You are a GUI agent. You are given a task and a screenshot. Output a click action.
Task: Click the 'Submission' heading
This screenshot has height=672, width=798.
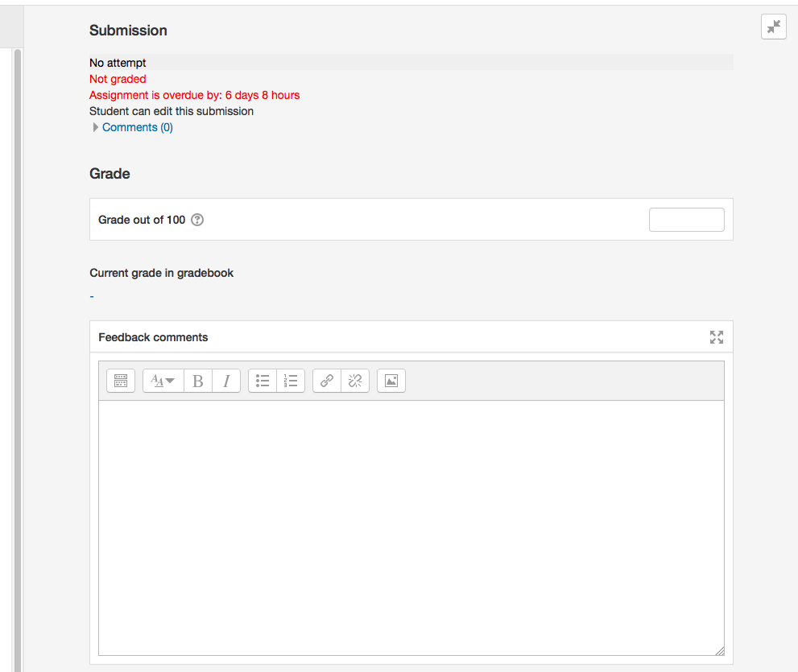click(x=128, y=31)
